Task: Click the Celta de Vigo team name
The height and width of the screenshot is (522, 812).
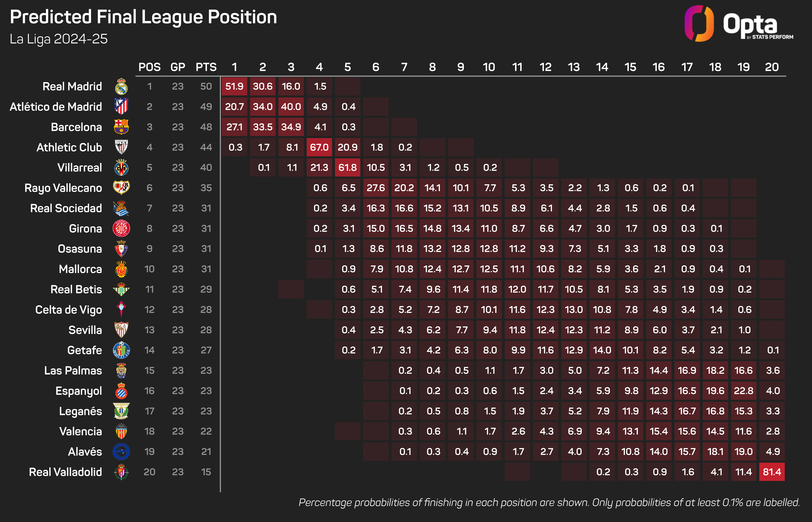Action: [x=68, y=309]
